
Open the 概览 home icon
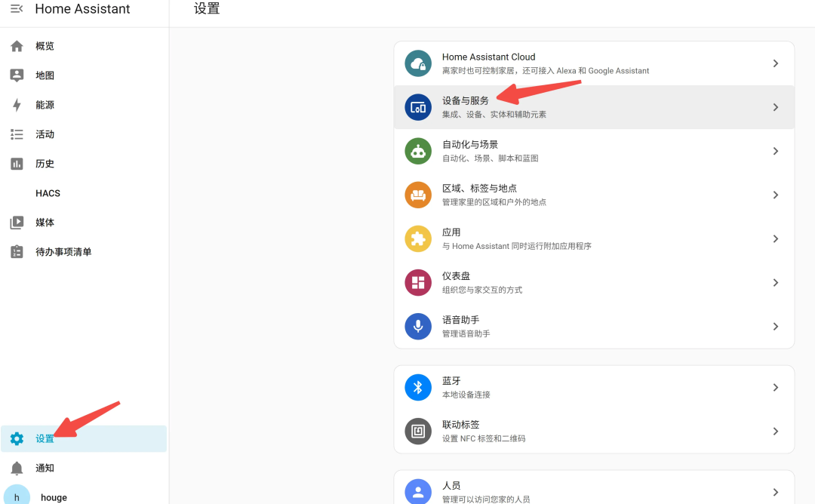click(17, 46)
